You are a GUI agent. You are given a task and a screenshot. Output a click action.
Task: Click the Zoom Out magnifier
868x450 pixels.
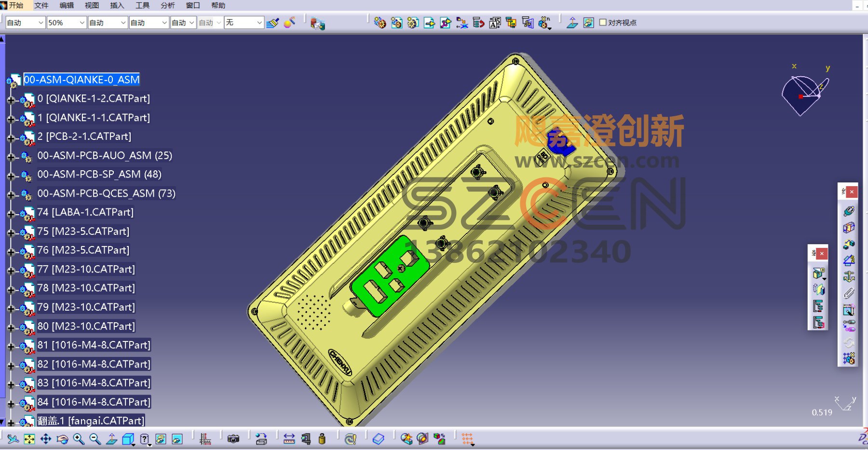(95, 438)
